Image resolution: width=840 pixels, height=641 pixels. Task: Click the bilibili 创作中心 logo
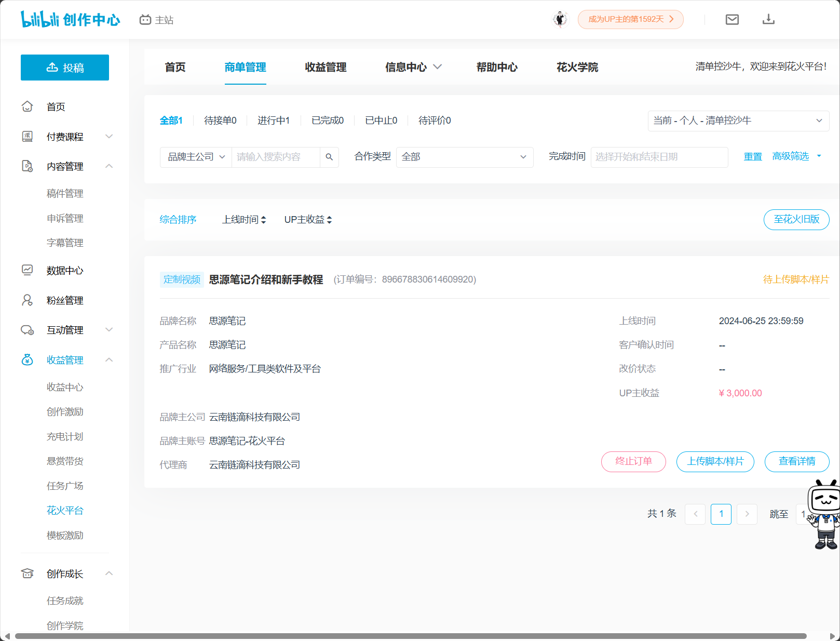(70, 19)
